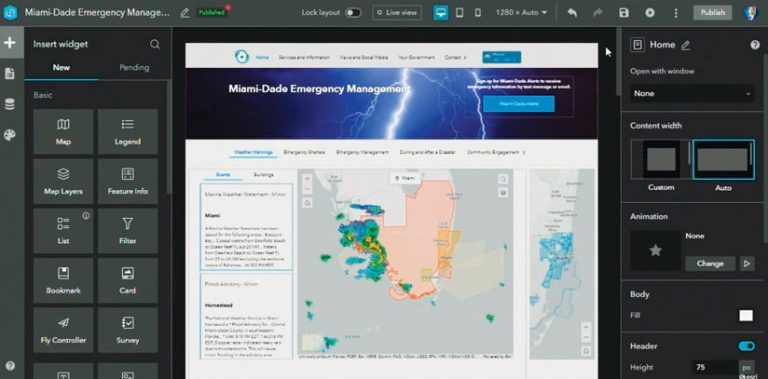768x379 pixels.
Task: Add the Survey widget
Action: click(x=127, y=330)
